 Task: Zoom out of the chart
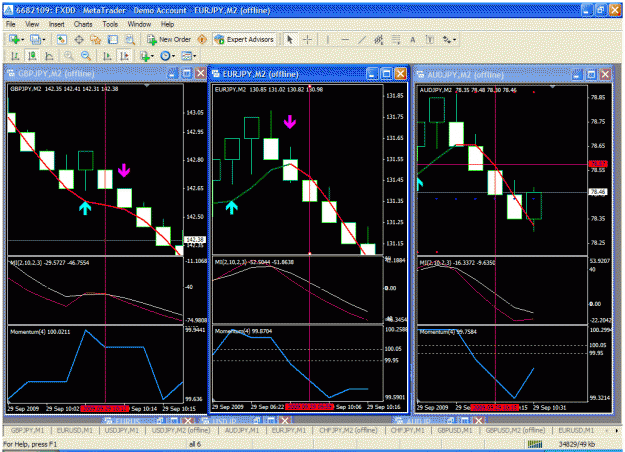click(86, 56)
